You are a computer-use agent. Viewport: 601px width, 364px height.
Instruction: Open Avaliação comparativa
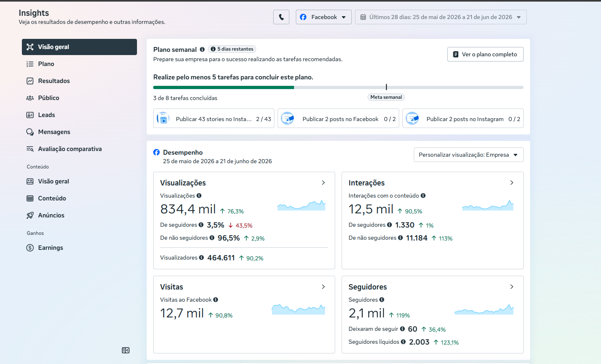click(x=79, y=149)
